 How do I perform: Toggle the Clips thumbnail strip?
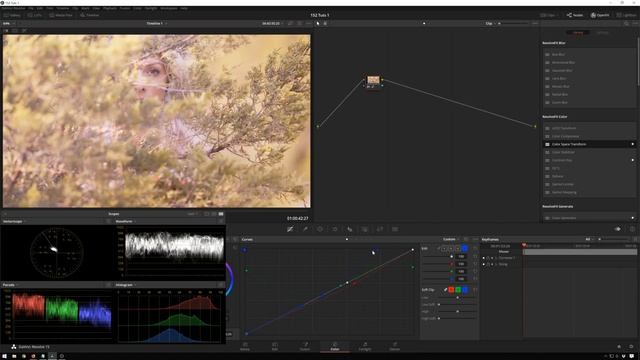(548, 15)
